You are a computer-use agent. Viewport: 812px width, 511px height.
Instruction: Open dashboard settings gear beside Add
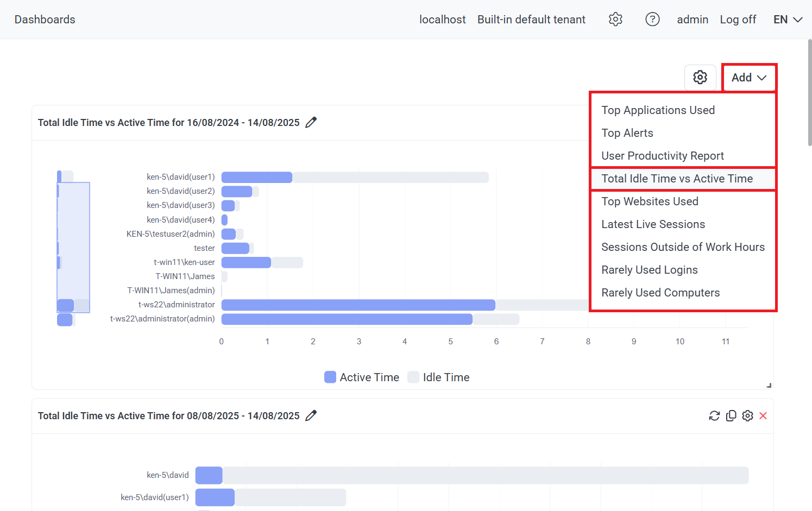pos(700,78)
